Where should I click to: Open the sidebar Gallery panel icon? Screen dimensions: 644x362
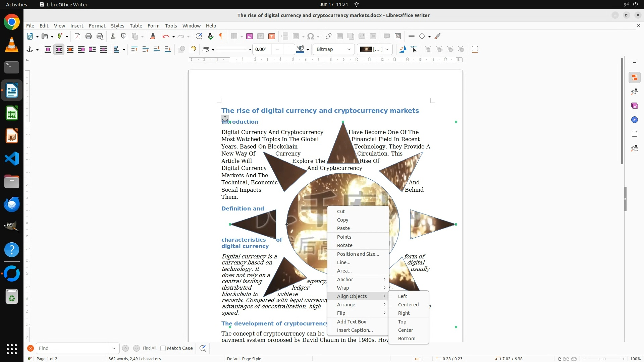point(634,106)
